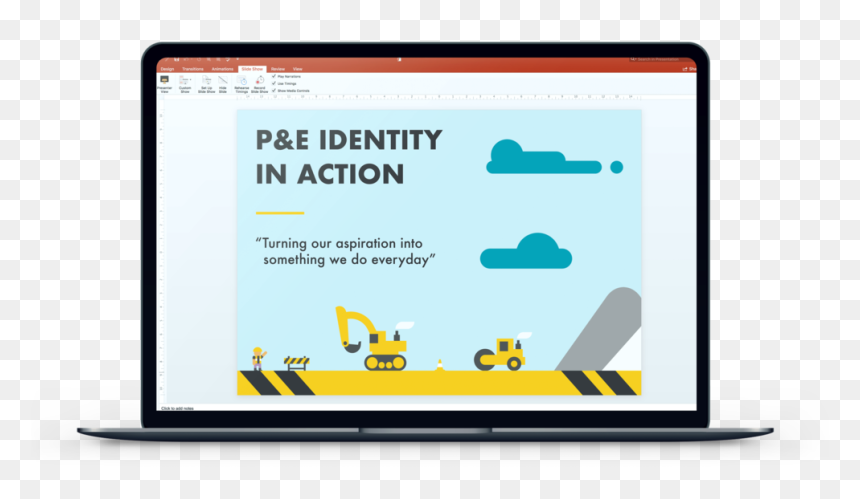Viewport: 860px width, 499px height.
Task: Toggle the Use Timings checkbox
Action: point(274,83)
